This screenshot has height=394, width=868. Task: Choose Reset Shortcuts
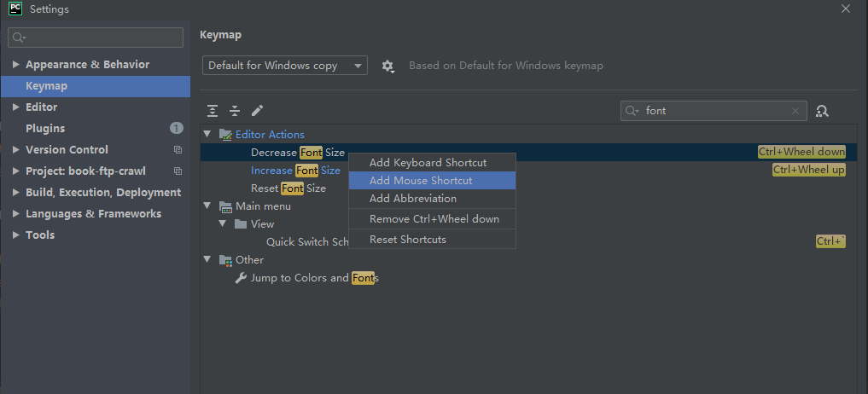pyautogui.click(x=432, y=240)
